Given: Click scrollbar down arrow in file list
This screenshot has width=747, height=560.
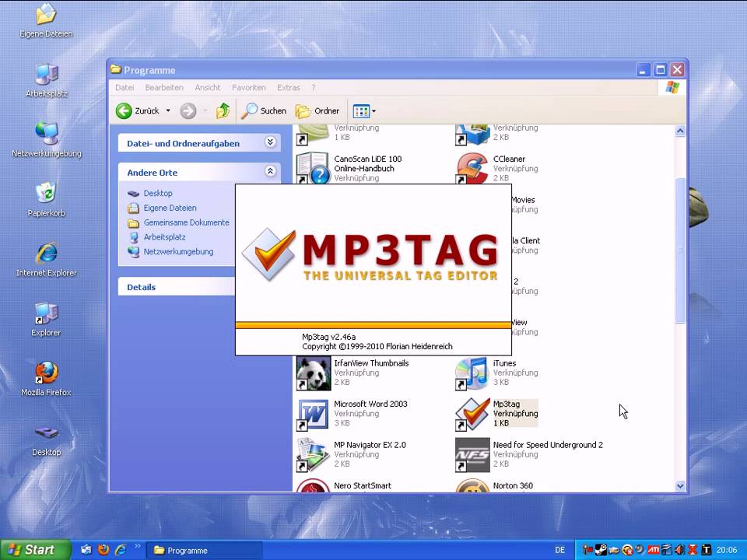Looking at the screenshot, I should 680,486.
